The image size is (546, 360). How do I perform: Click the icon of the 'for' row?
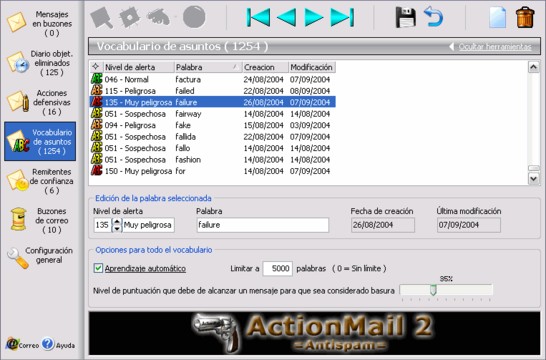(96, 171)
